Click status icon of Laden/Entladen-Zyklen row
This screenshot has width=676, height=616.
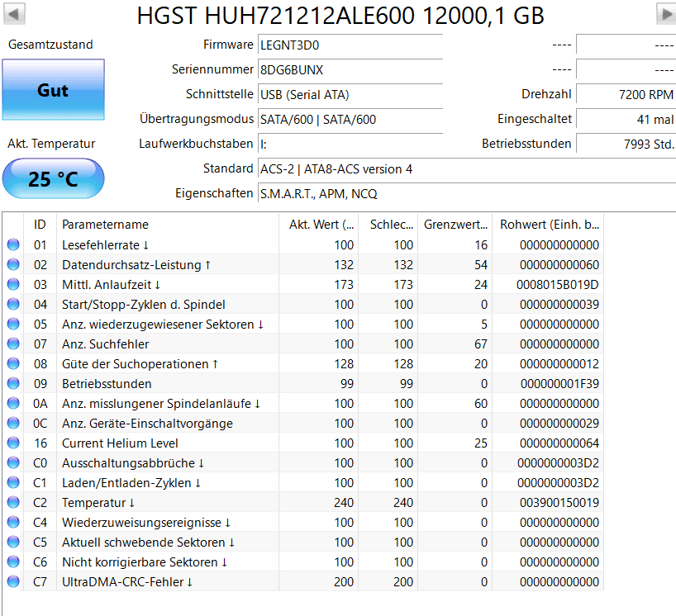[13, 482]
